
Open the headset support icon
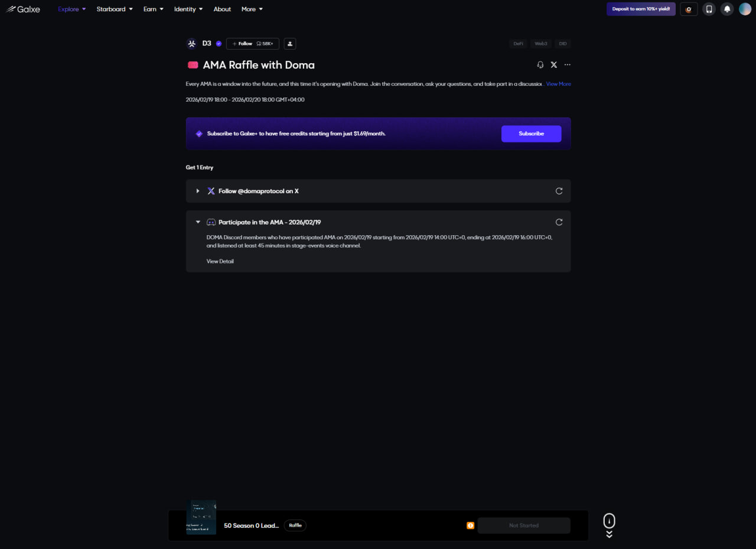pos(540,65)
